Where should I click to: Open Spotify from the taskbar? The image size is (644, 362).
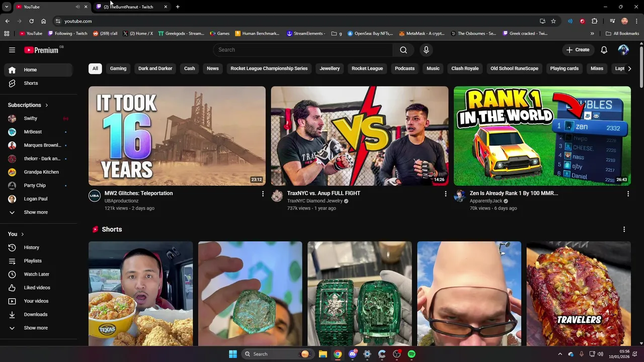(x=412, y=354)
